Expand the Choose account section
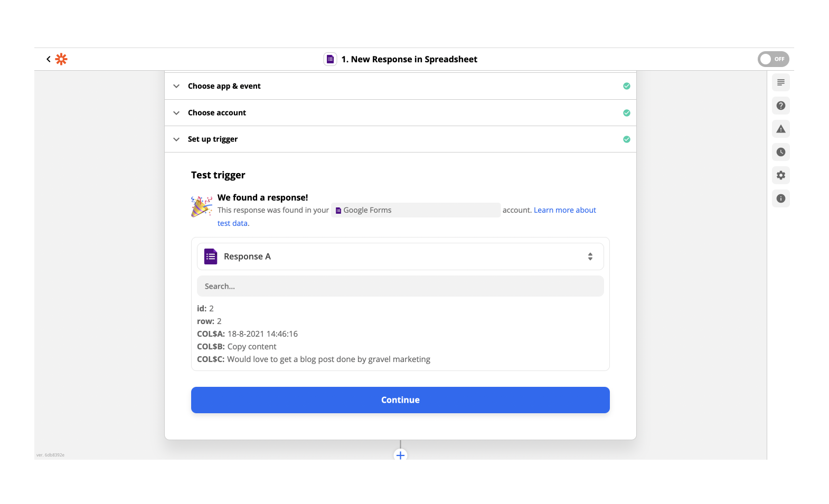 pyautogui.click(x=216, y=113)
